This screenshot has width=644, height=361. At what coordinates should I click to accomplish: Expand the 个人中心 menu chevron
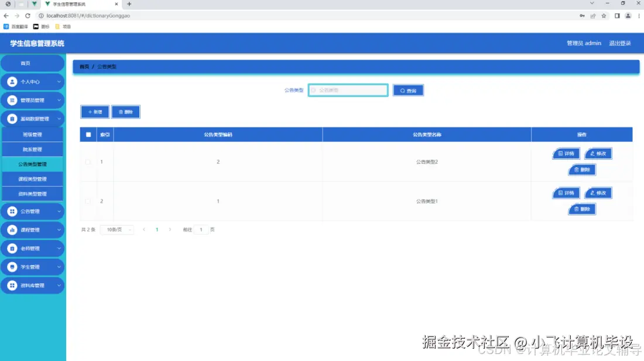tap(59, 82)
